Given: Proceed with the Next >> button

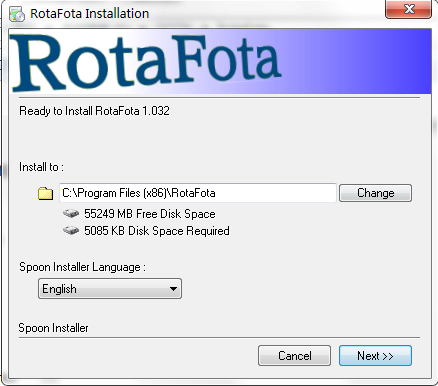Looking at the screenshot, I should point(375,356).
